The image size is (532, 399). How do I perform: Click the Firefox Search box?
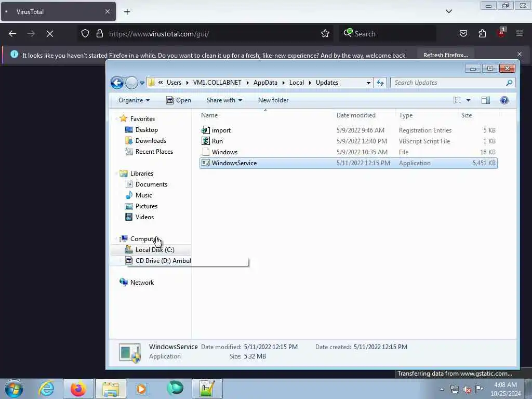pyautogui.click(x=387, y=34)
